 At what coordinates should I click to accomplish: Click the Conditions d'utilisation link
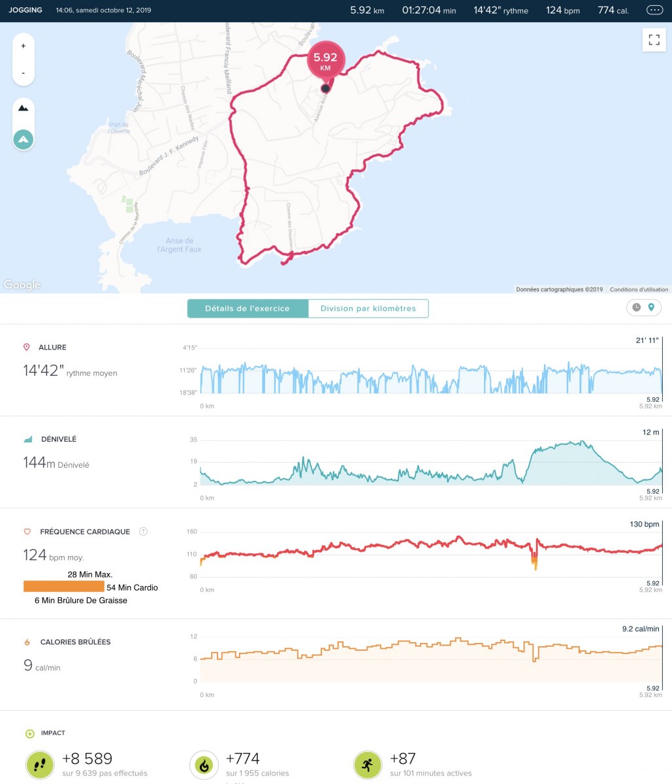point(639,289)
